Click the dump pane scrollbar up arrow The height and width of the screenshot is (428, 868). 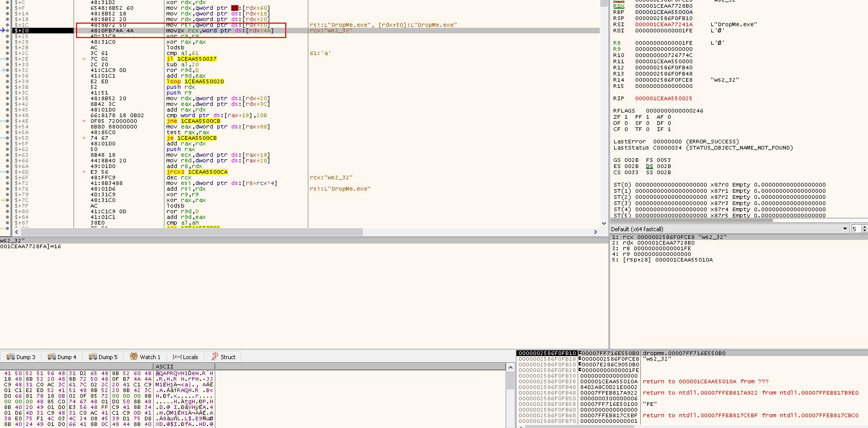(510, 367)
